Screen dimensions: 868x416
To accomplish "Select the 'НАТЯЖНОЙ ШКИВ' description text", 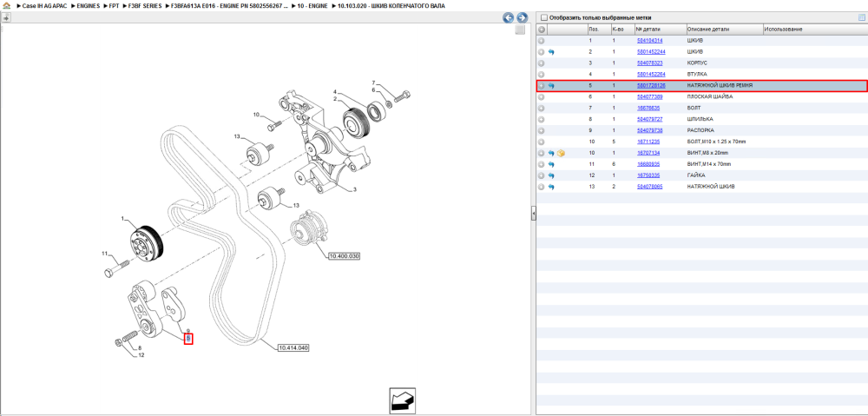I will [710, 187].
